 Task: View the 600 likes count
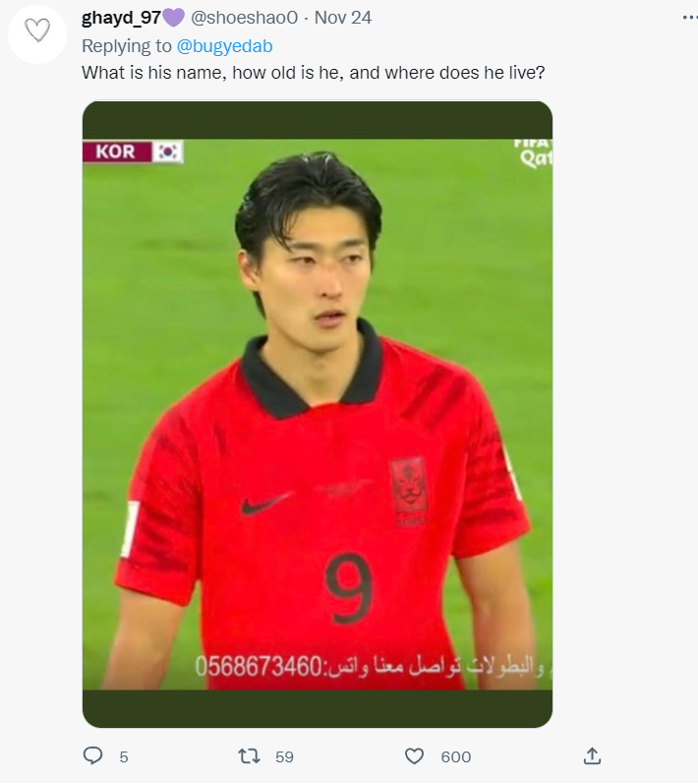[x=456, y=757]
